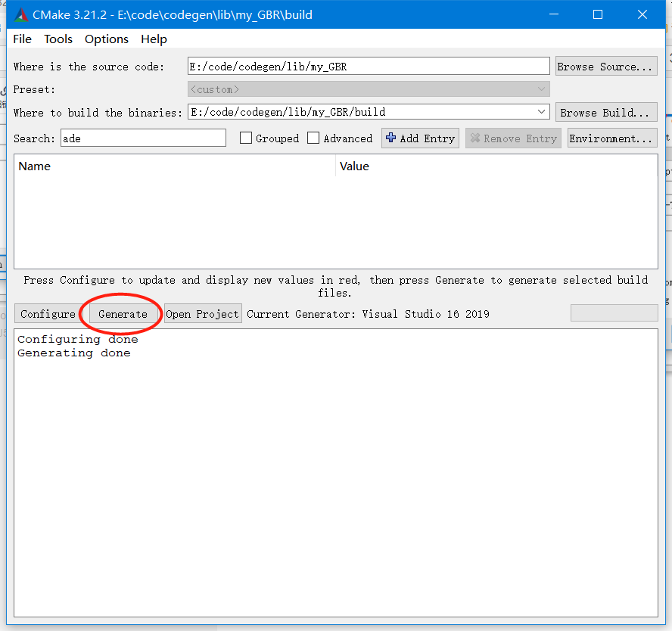Click inside the Search field containing ade
672x631 pixels.
coord(142,138)
